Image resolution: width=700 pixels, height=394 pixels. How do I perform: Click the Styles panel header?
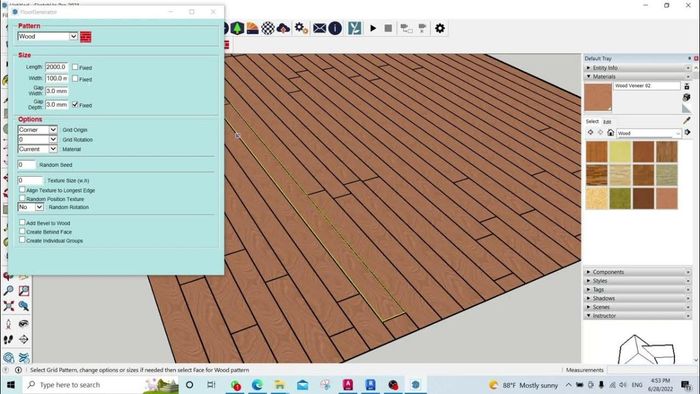tap(637, 281)
